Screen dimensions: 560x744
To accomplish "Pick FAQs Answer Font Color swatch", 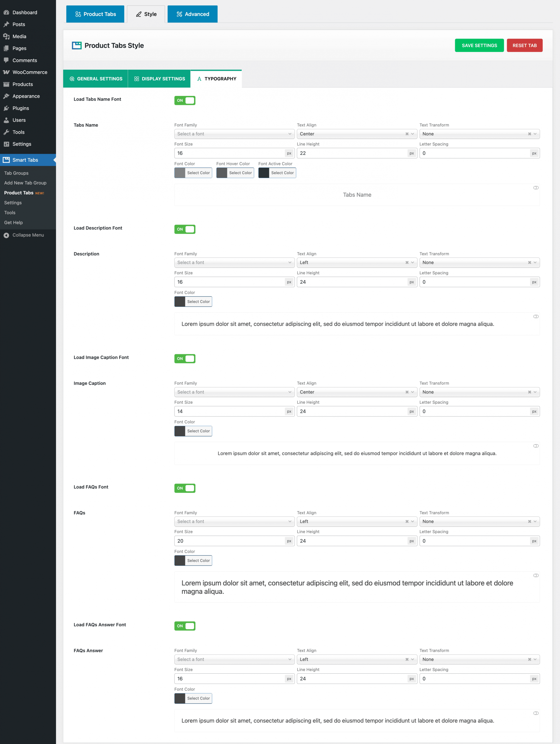I will click(x=180, y=698).
